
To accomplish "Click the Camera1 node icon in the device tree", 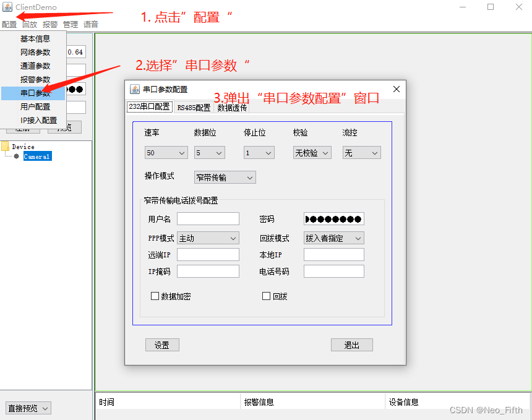I will [17, 156].
